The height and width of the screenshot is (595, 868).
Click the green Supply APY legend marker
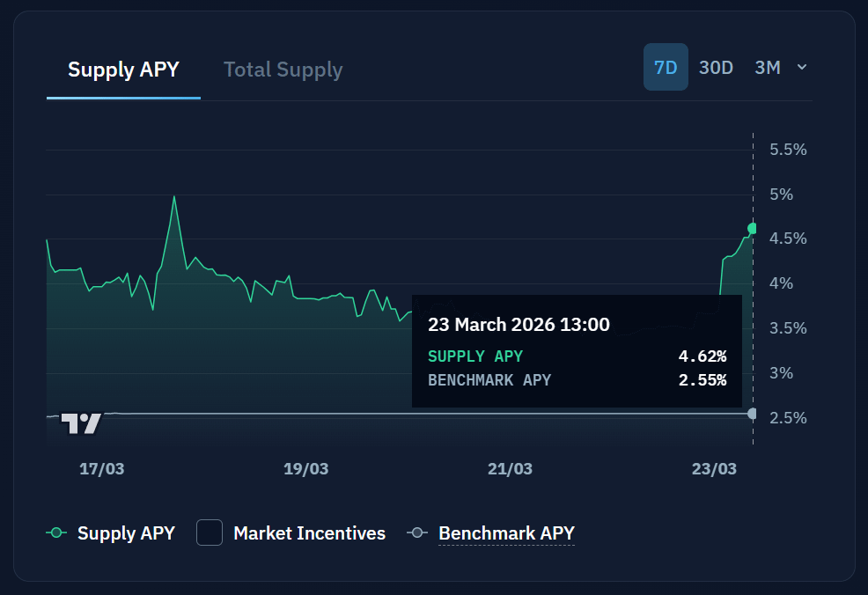click(56, 533)
